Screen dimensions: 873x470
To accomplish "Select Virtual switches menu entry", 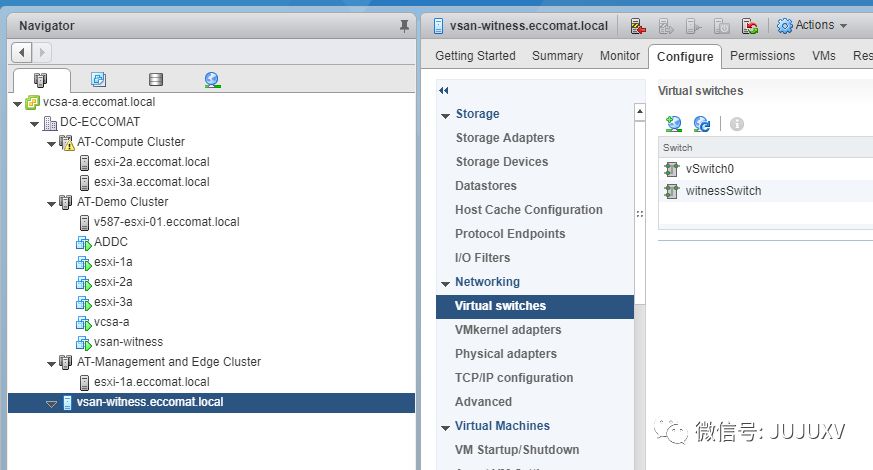I will [534, 306].
